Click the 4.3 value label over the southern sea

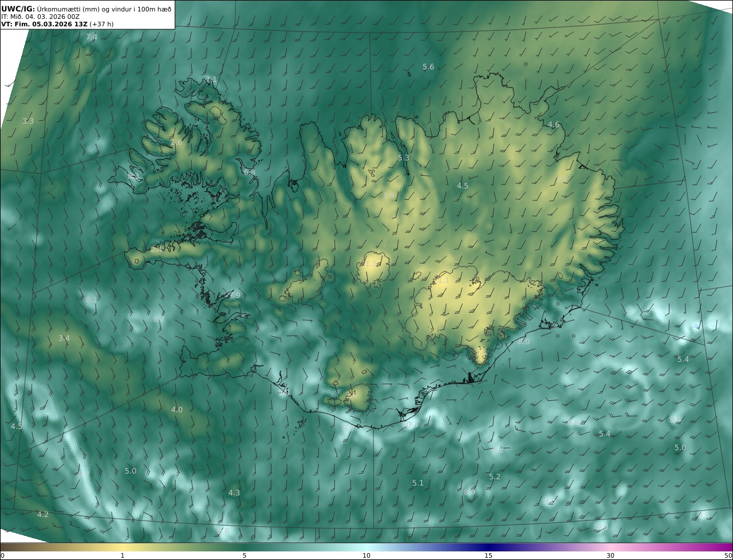234,492
